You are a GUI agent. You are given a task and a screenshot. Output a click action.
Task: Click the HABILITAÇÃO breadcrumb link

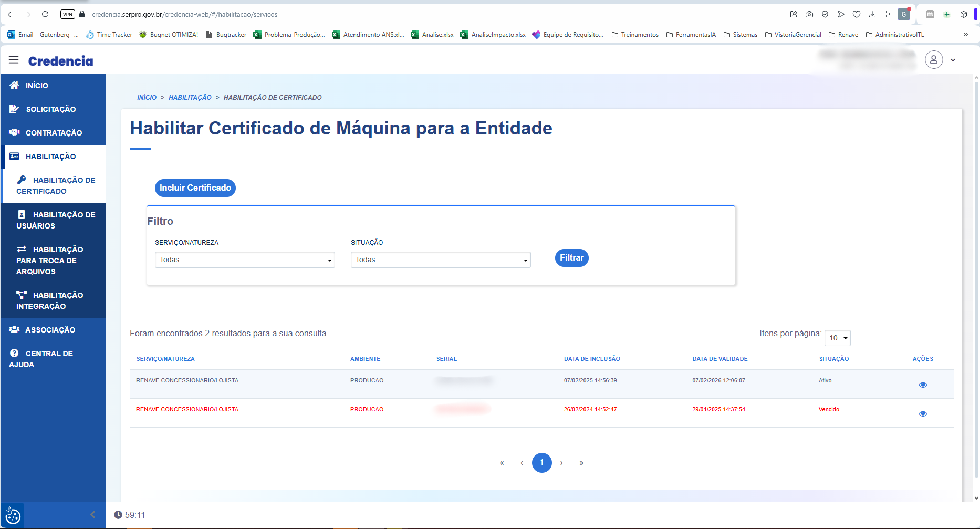190,98
